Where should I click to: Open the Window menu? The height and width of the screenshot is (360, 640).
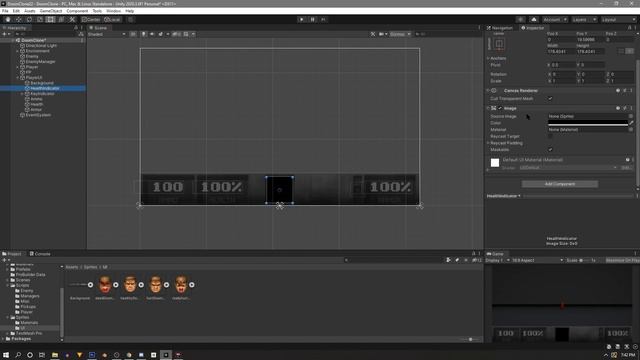(x=113, y=11)
